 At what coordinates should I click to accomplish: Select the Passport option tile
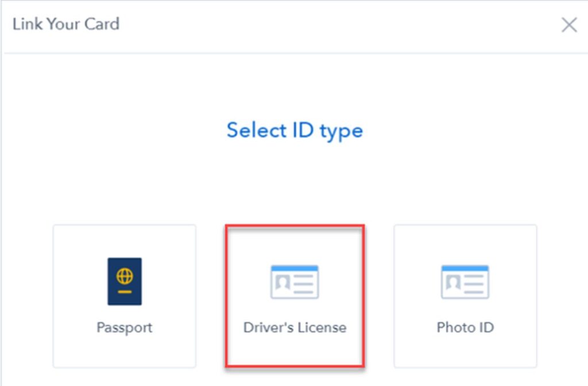click(125, 296)
